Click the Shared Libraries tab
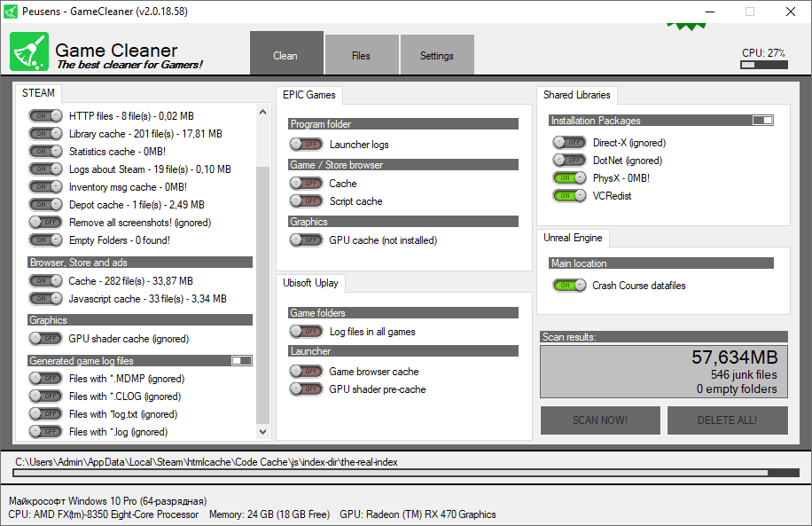812x526 pixels. click(x=576, y=95)
